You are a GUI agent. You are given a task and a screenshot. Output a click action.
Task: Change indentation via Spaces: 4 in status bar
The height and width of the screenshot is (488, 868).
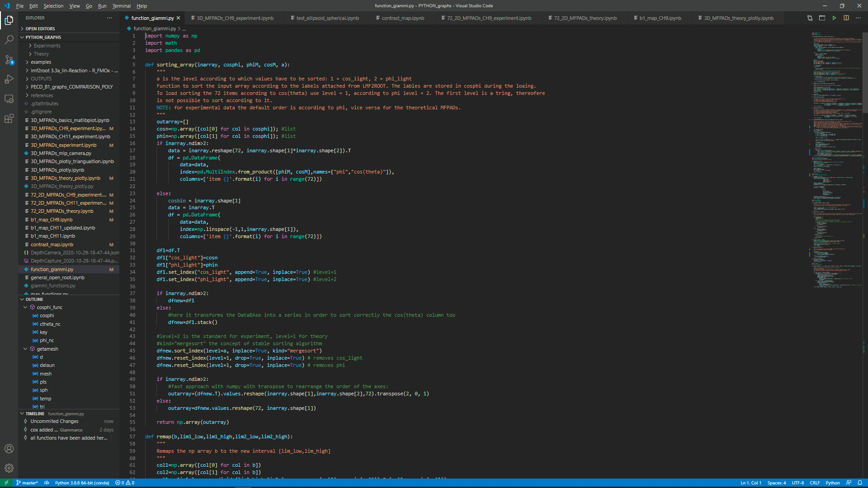[x=776, y=483]
